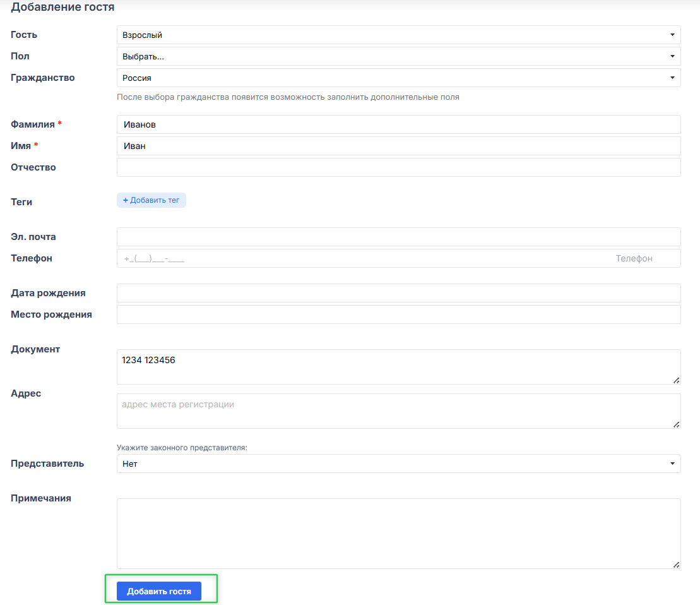Click the Фамилия field containing Иванов
The height and width of the screenshot is (605, 700).
398,124
